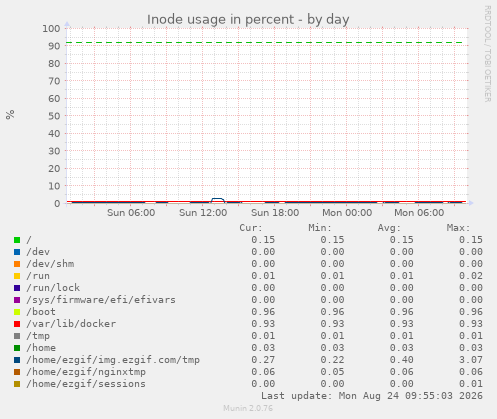497x419 pixels.
Task: Click the navy swatch for /home/ezgif/img.ezgif.com/tmp
Action: point(17,360)
